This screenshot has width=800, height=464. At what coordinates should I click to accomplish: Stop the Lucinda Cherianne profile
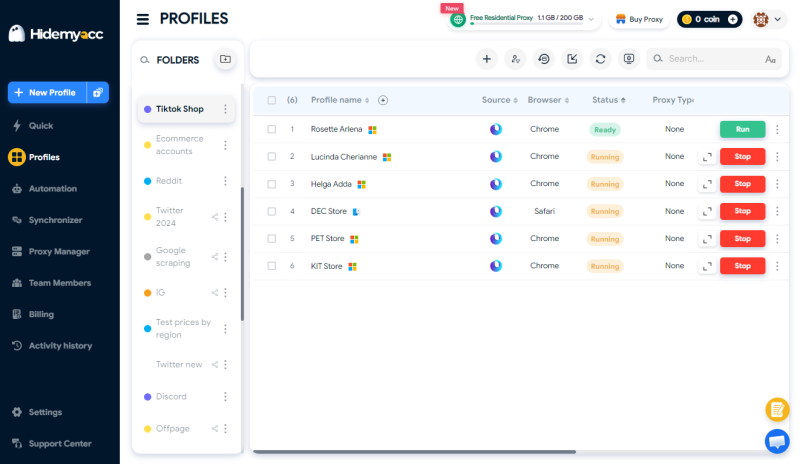(742, 157)
